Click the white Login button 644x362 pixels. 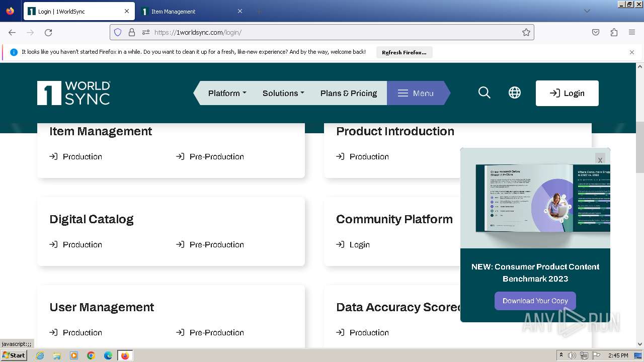pyautogui.click(x=567, y=93)
